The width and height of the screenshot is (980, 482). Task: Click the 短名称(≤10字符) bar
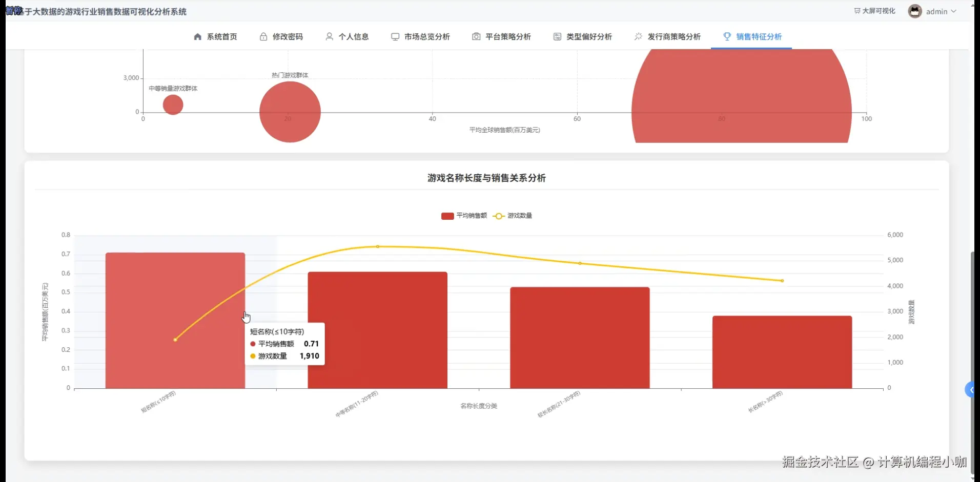(x=175, y=320)
